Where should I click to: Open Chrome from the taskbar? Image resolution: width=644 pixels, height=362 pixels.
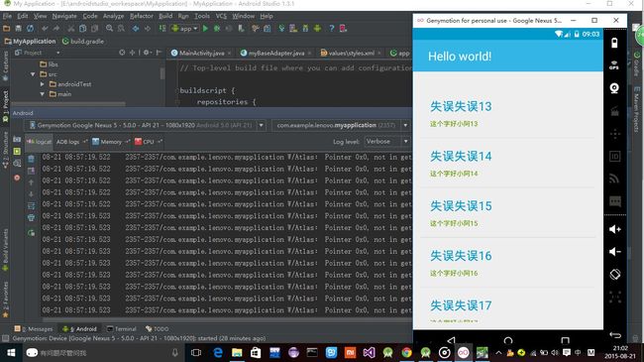[406, 352]
